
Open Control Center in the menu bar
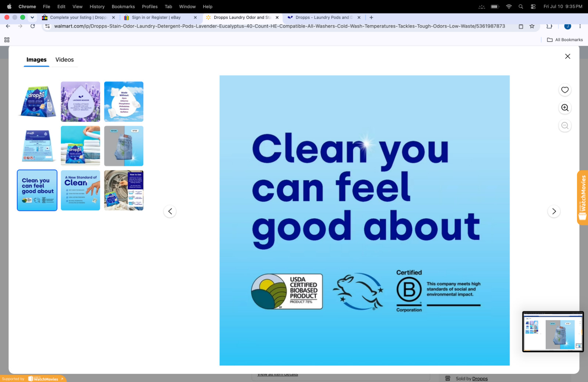click(x=533, y=7)
